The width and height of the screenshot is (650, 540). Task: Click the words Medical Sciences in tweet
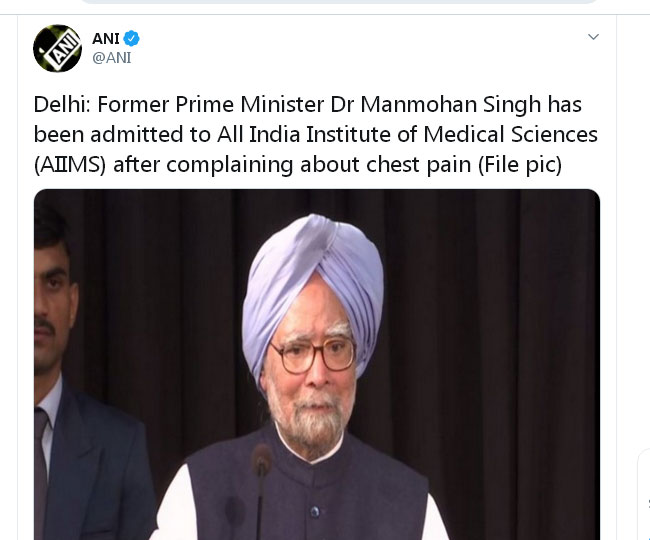click(x=510, y=134)
